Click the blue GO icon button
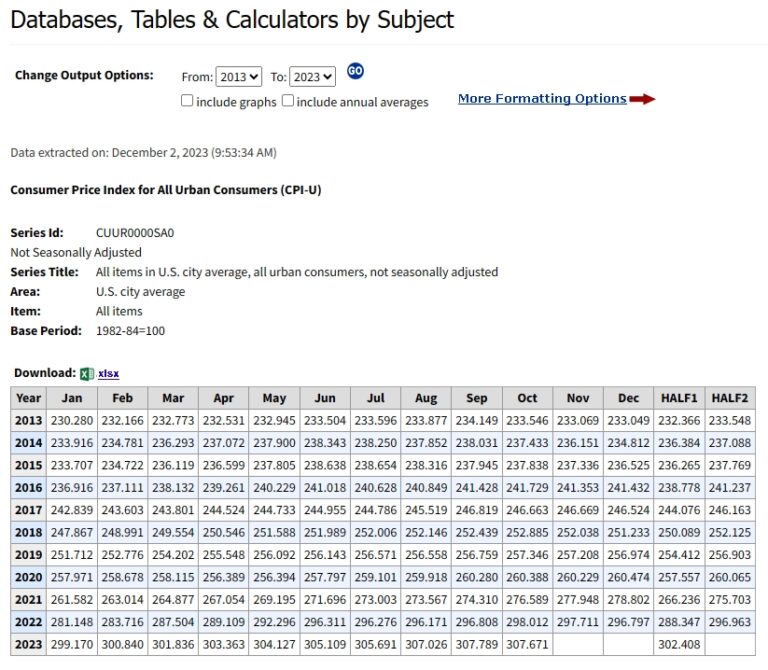Viewport: 768px width, 670px height. tap(355, 72)
